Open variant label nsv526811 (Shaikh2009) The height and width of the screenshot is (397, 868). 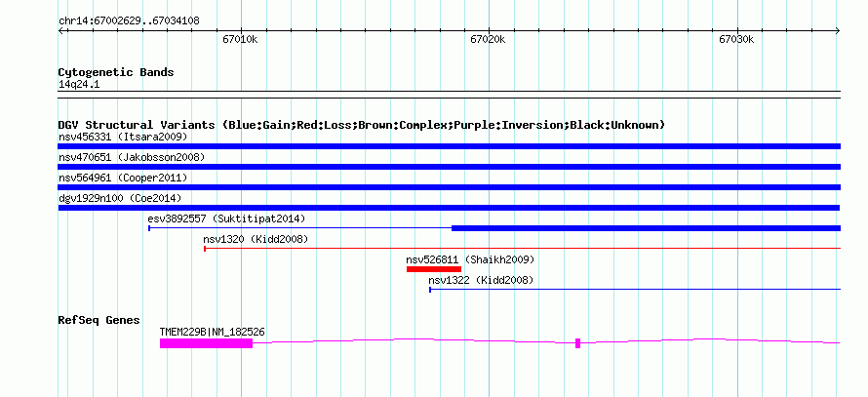470,259
